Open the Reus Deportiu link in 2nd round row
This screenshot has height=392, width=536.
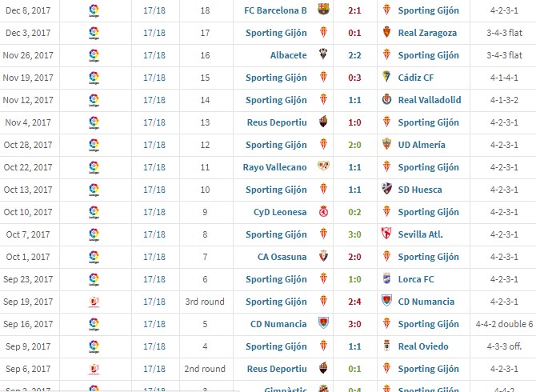click(277, 369)
